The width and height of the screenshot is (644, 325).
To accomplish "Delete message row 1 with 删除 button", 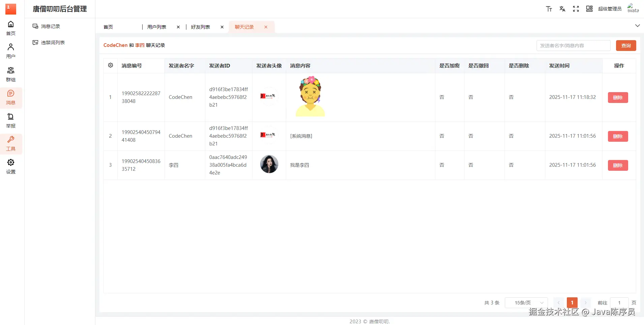I will 618,98.
